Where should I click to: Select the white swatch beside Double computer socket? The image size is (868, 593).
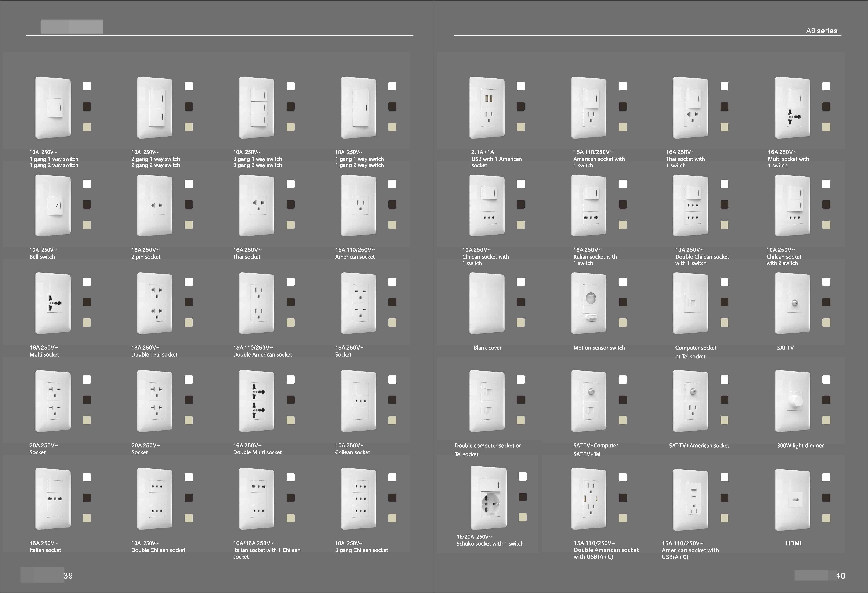pyautogui.click(x=521, y=379)
